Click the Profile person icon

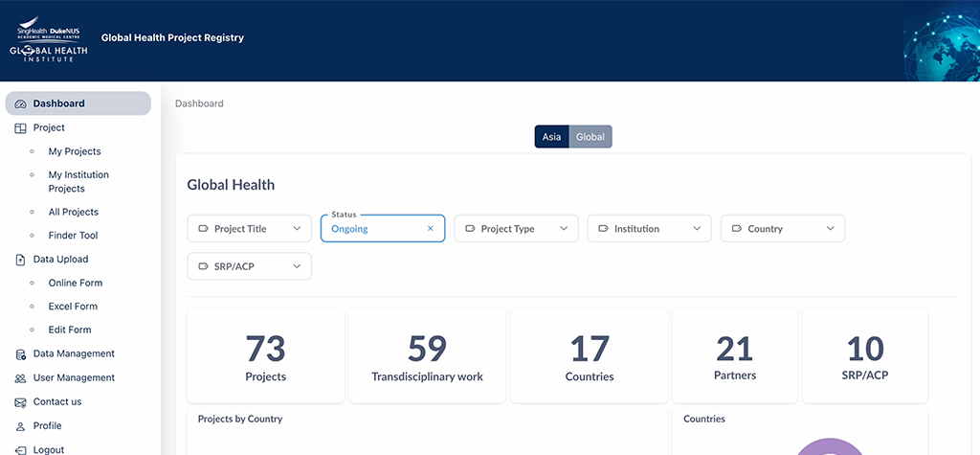point(20,426)
